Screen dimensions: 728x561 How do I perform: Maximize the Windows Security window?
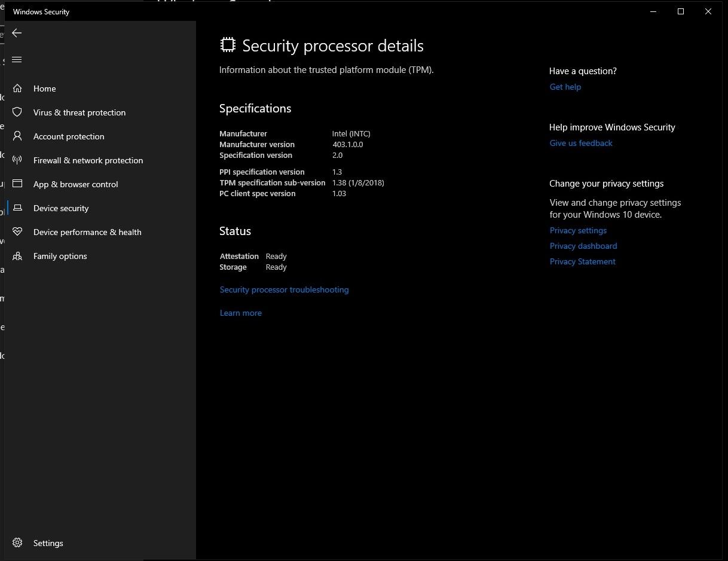[x=681, y=11]
